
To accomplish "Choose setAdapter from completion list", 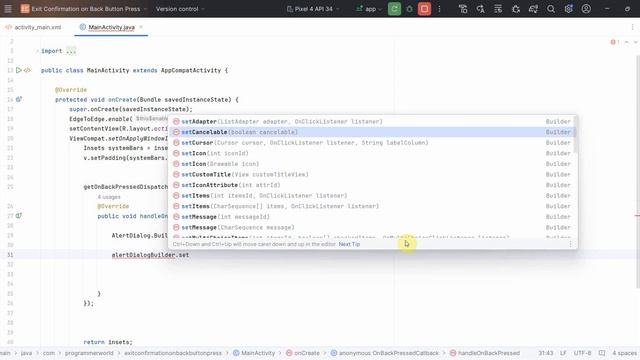I will (x=371, y=121).
